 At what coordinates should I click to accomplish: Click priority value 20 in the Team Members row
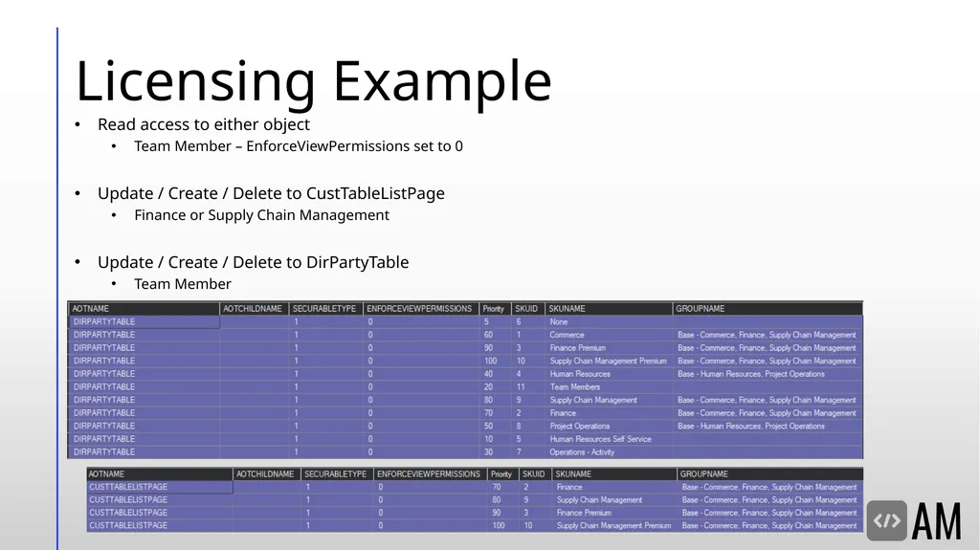click(x=488, y=386)
